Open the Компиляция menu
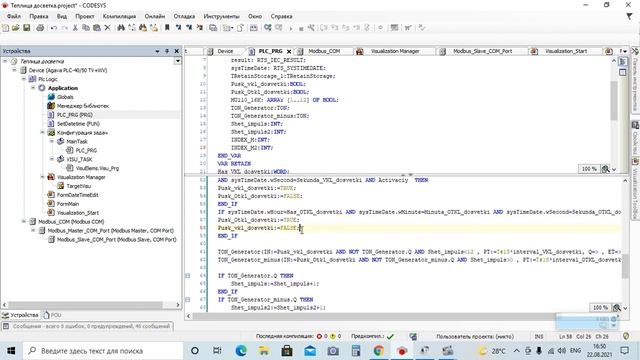The image size is (640, 360). tap(119, 16)
